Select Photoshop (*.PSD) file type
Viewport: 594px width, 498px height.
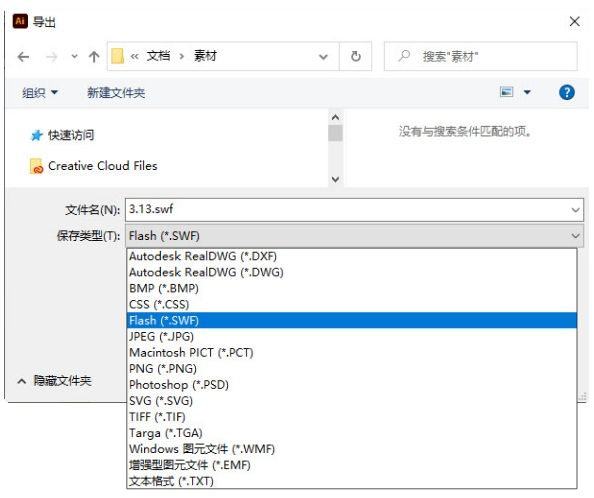point(352,385)
